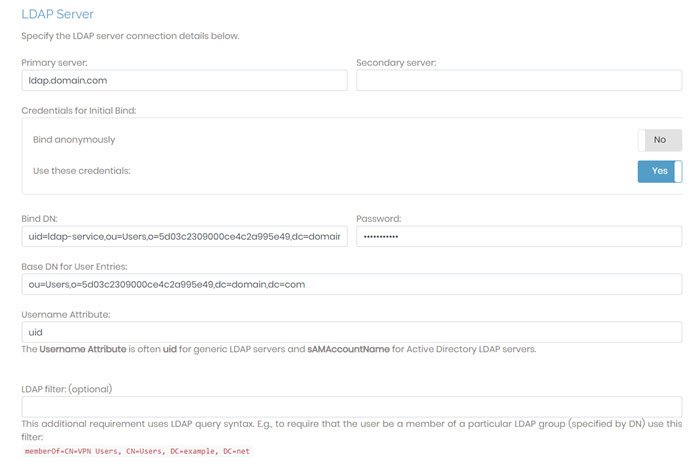Disable the Use these credentials switch

(659, 171)
